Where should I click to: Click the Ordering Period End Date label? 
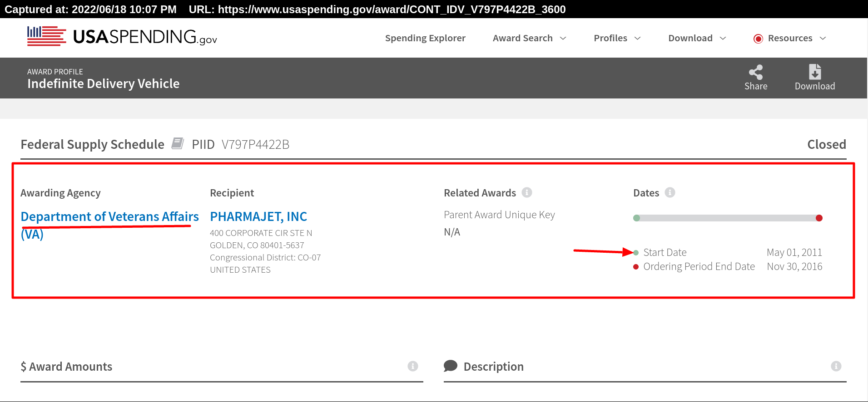click(x=699, y=266)
